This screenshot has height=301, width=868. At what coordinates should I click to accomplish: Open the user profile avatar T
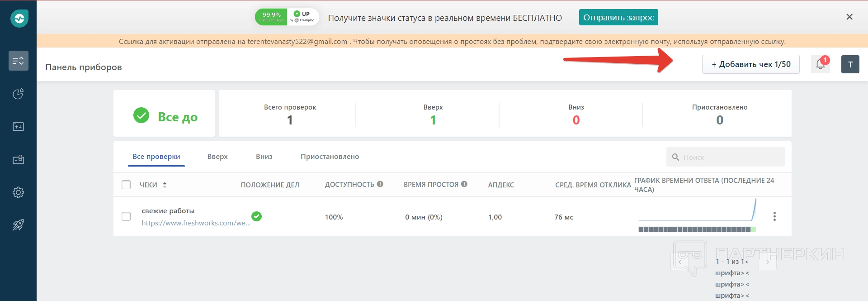coord(850,64)
